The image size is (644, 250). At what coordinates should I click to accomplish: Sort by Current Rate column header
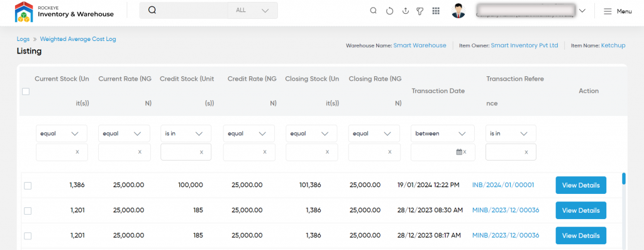pyautogui.click(x=125, y=91)
